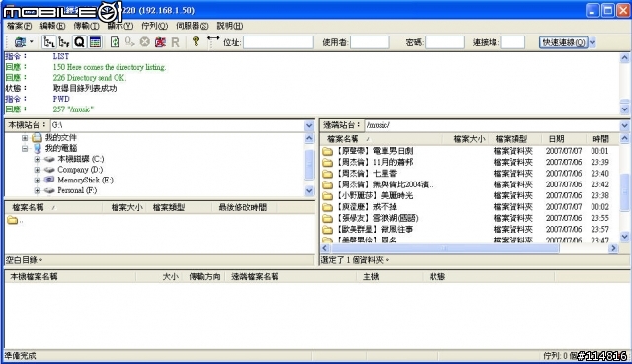Click the local tree vertical scrollbar thumb
The image size is (632, 364).
pos(309,165)
